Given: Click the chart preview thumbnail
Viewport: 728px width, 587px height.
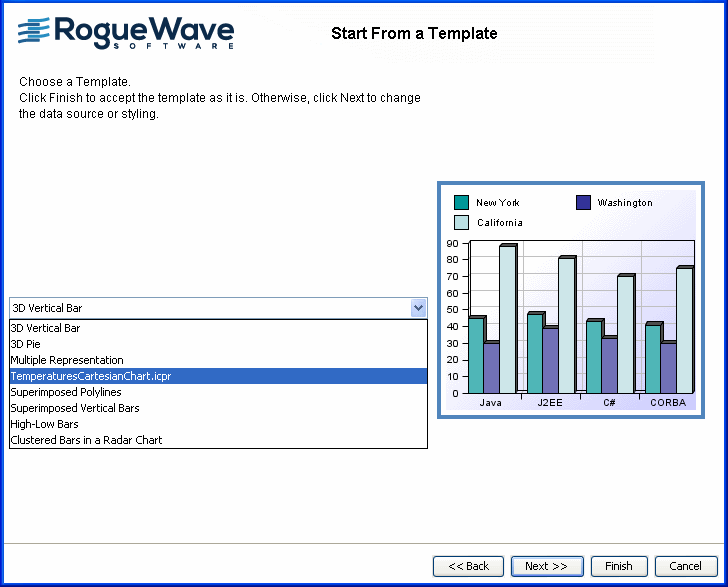Looking at the screenshot, I should click(x=571, y=300).
